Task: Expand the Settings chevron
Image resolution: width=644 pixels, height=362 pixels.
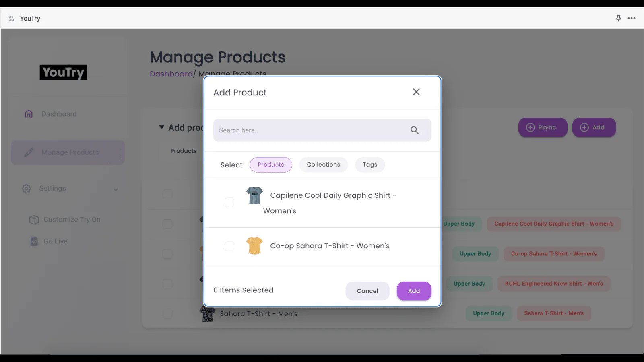Action: (116, 189)
